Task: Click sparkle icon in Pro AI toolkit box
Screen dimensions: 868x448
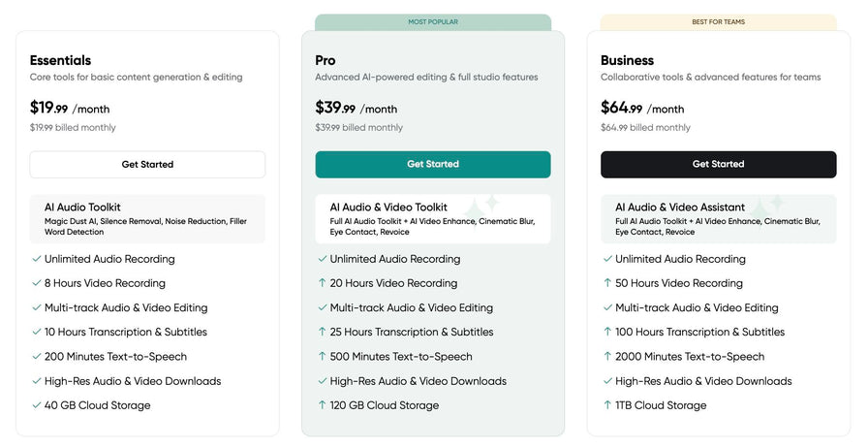Action: [x=482, y=207]
